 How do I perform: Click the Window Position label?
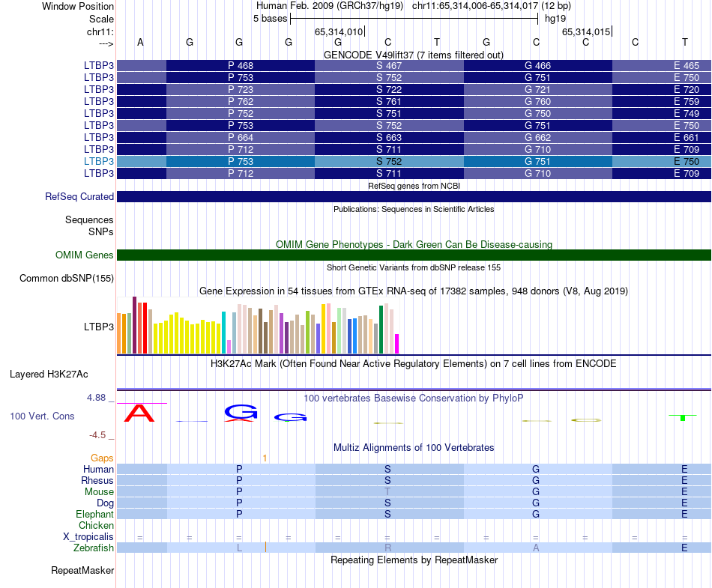pyautogui.click(x=78, y=6)
